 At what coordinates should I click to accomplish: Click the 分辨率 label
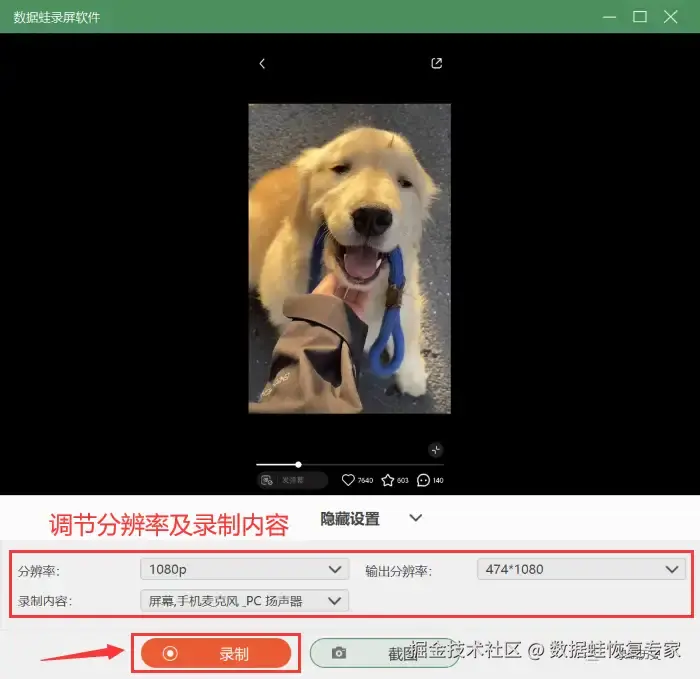(x=39, y=571)
